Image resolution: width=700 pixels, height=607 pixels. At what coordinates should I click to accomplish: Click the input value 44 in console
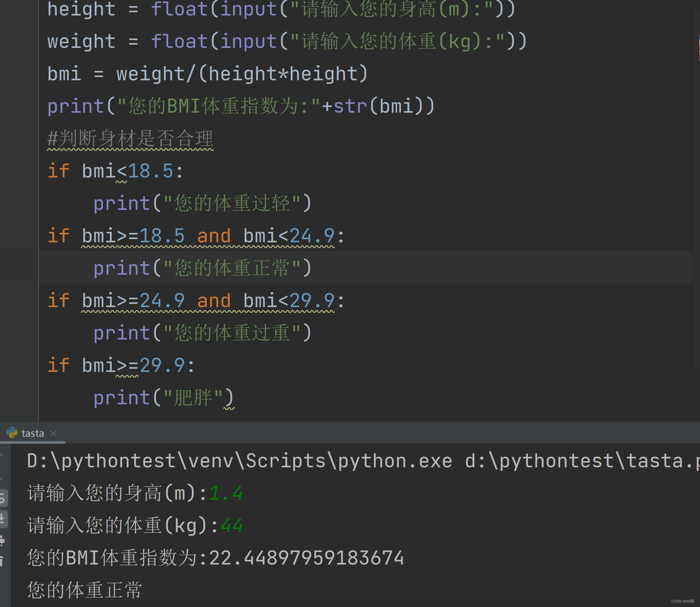pyautogui.click(x=231, y=525)
